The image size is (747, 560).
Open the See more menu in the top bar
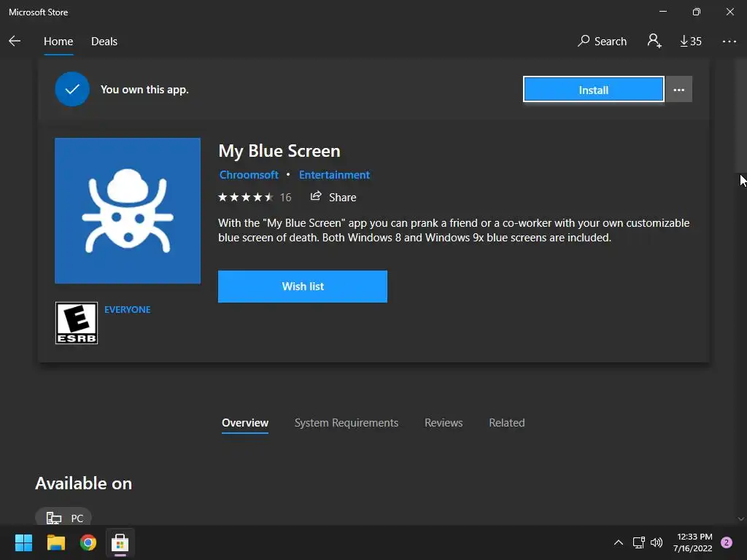729,42
